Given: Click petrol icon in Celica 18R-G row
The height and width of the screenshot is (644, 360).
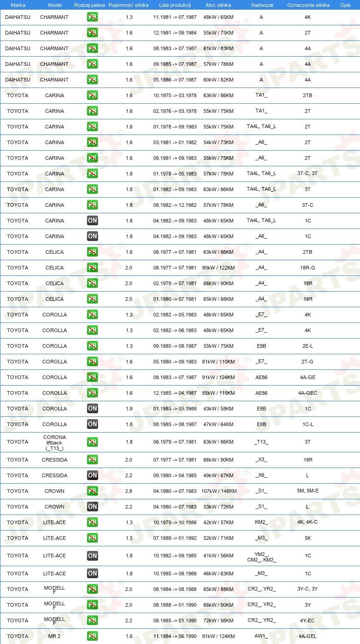Looking at the screenshot, I should pos(93,268).
